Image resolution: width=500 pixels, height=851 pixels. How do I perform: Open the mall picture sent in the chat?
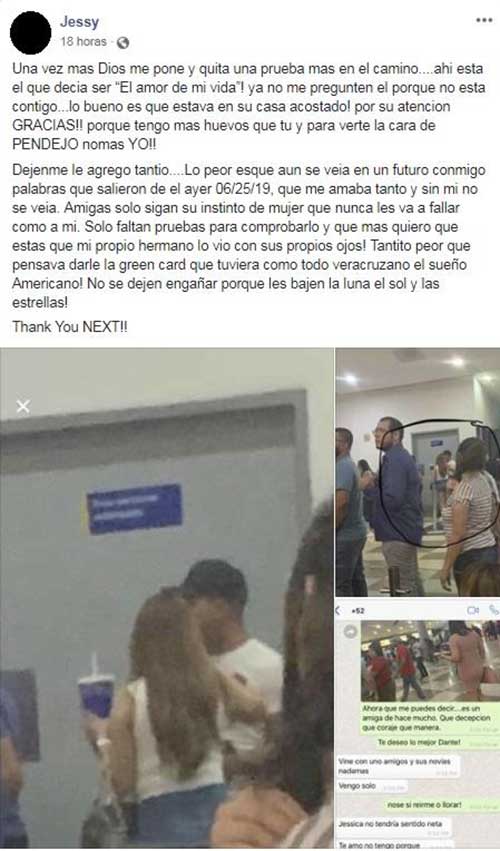429,662
